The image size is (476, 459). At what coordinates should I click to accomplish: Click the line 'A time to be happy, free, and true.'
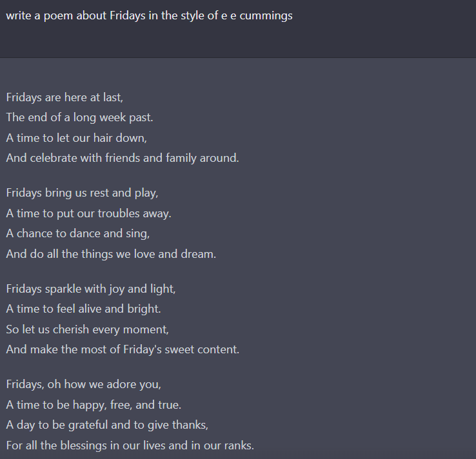94,405
